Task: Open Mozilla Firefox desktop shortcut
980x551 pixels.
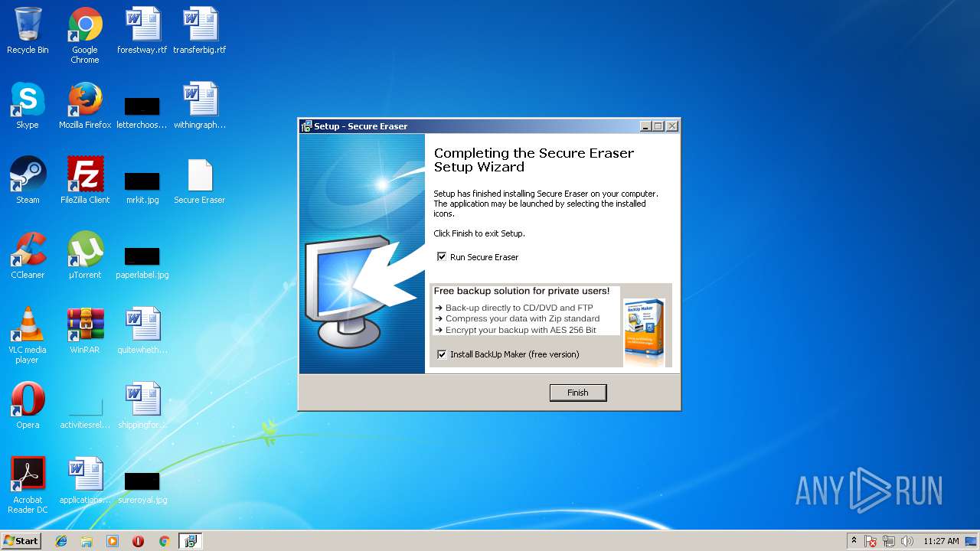Action: pyautogui.click(x=85, y=106)
